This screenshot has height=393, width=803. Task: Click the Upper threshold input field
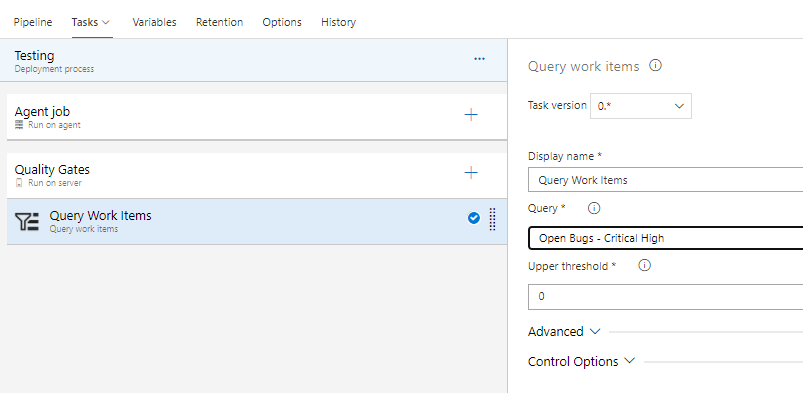665,297
